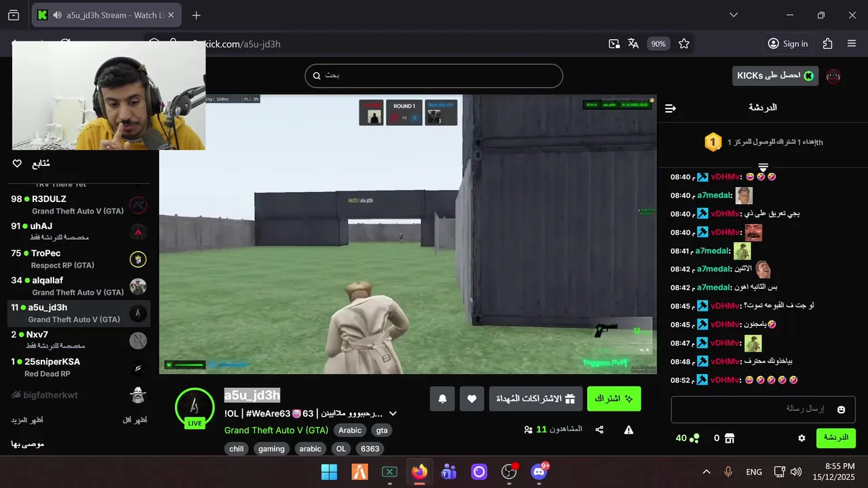This screenshot has width=868, height=488.
Task: Click the report warning triangle icon
Action: pos(629,430)
